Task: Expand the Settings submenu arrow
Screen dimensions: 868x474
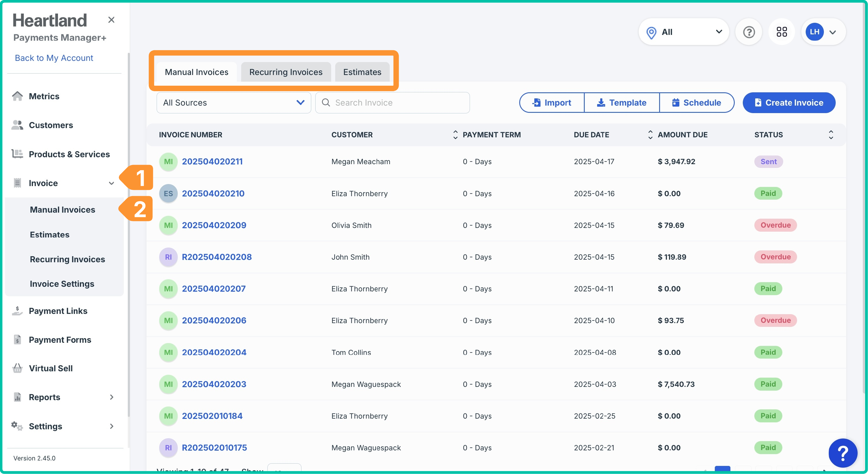Action: point(112,426)
